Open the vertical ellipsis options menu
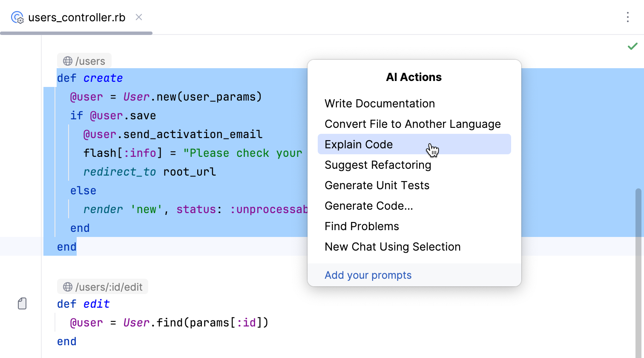644x358 pixels. 628,17
